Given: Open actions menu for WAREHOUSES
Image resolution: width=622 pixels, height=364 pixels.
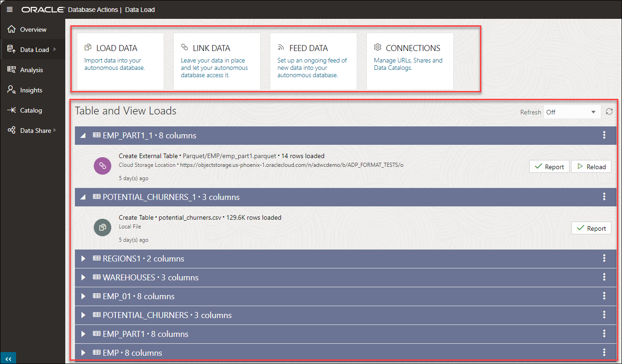Looking at the screenshot, I should pos(604,277).
